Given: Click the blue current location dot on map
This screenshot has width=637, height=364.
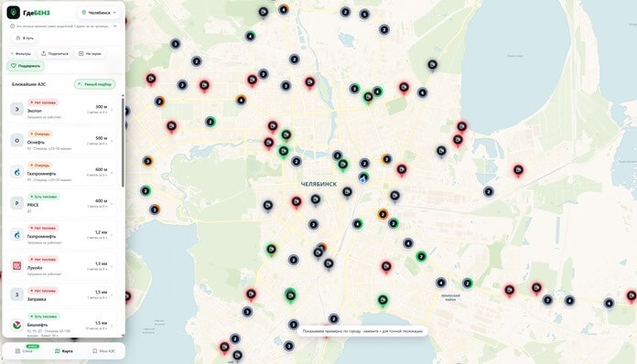Looking at the screenshot, I should (362, 180).
